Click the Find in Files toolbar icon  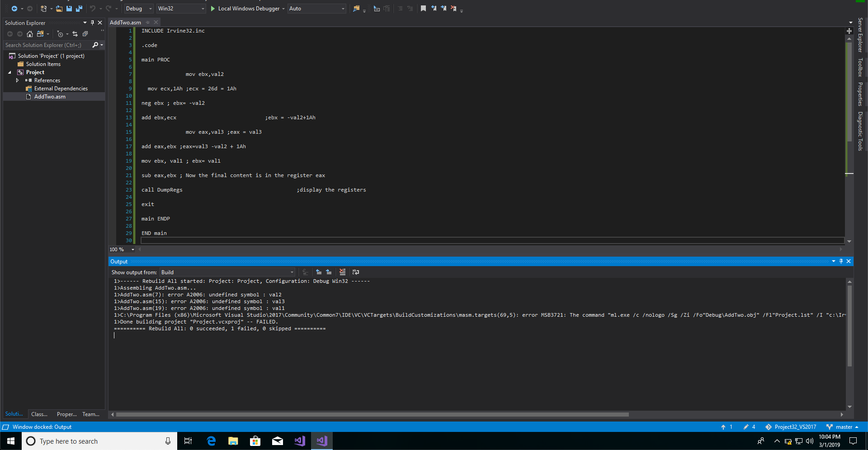coord(356,9)
